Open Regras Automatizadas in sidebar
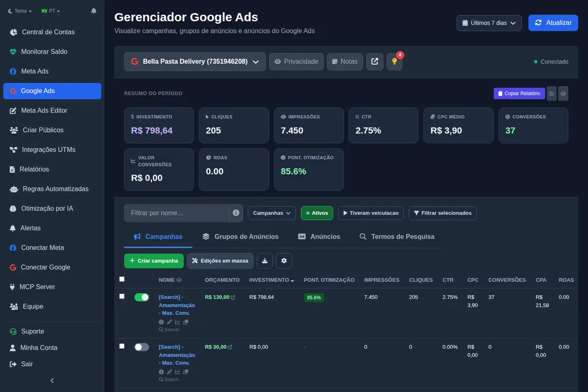 pyautogui.click(x=52, y=189)
